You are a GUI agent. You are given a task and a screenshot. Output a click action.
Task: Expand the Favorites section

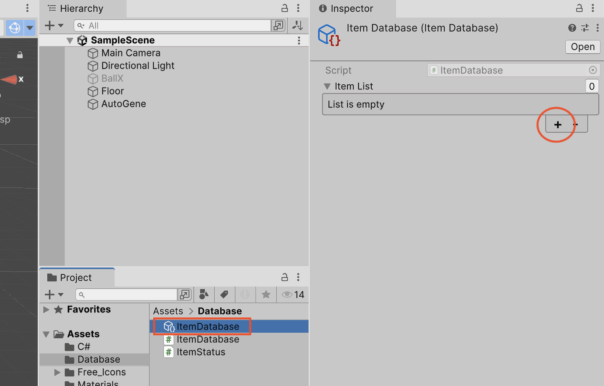click(46, 309)
